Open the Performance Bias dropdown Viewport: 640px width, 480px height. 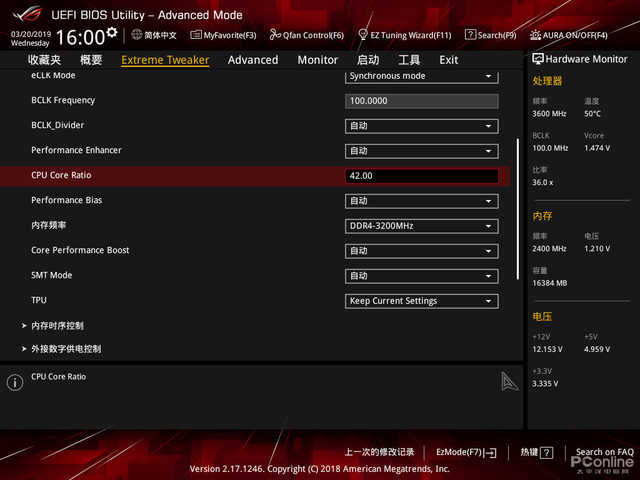422,201
